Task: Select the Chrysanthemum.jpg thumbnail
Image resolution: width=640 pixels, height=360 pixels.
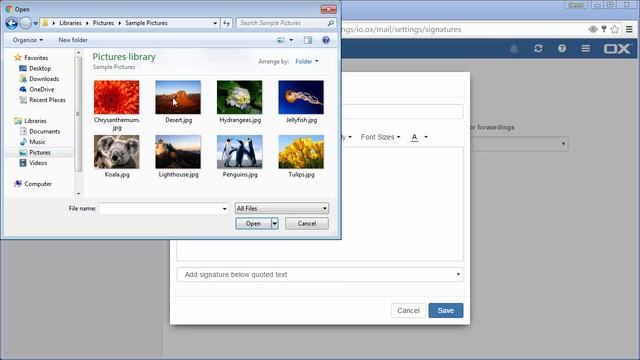Action: pyautogui.click(x=117, y=97)
